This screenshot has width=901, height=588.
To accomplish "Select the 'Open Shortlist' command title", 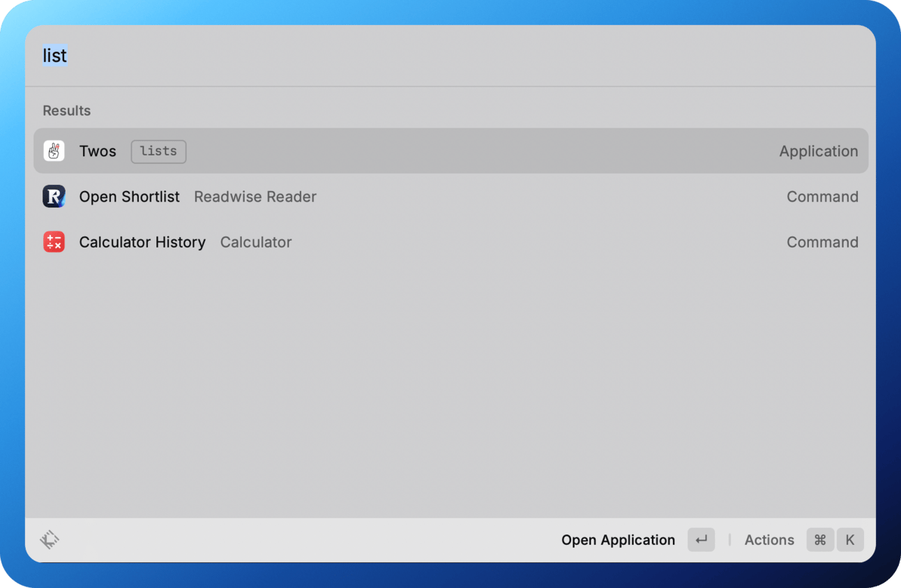I will click(x=130, y=197).
